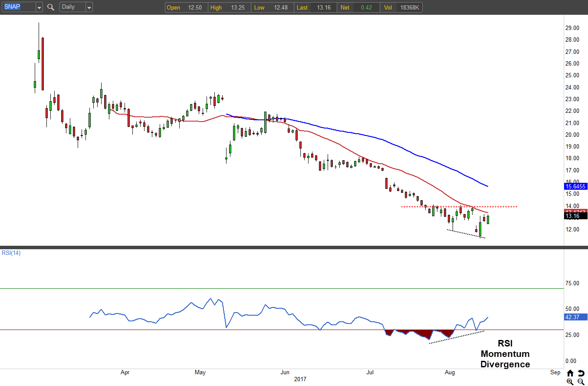588x386 pixels.
Task: Select the blue 15.6455 moving average price tag
Action: pos(575,186)
